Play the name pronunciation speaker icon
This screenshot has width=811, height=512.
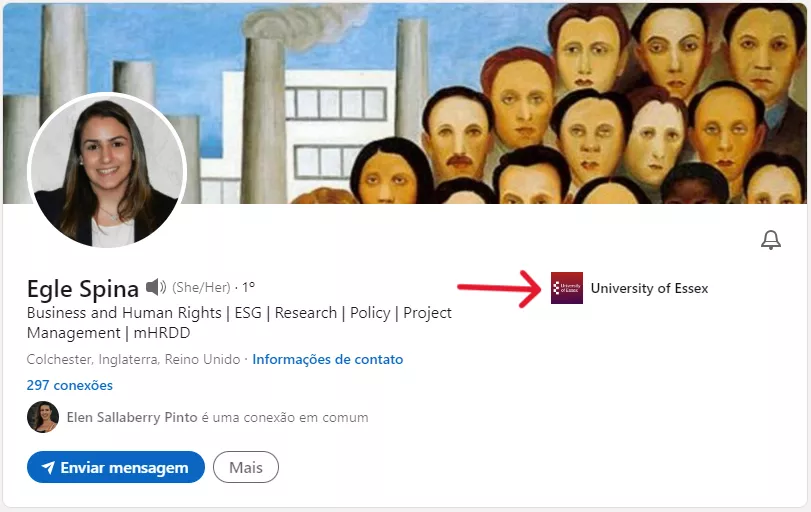155,288
